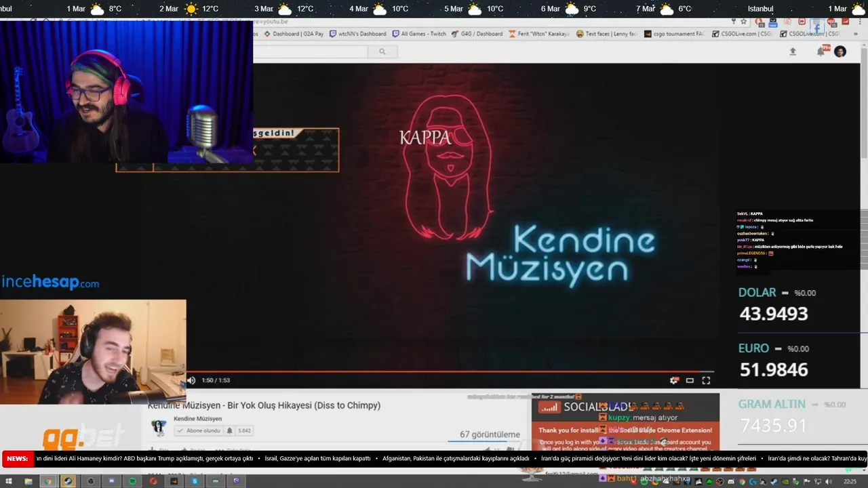The width and height of the screenshot is (868, 488).
Task: Switch player to theater mode
Action: (x=690, y=380)
